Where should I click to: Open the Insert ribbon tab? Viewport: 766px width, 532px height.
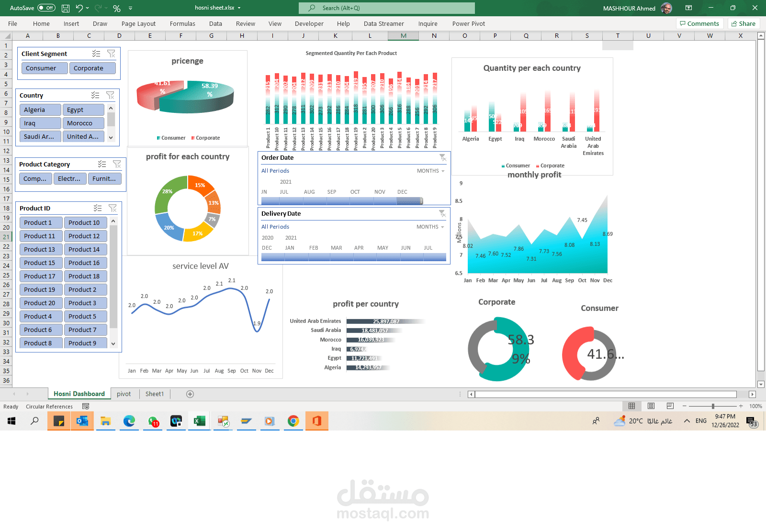click(71, 23)
